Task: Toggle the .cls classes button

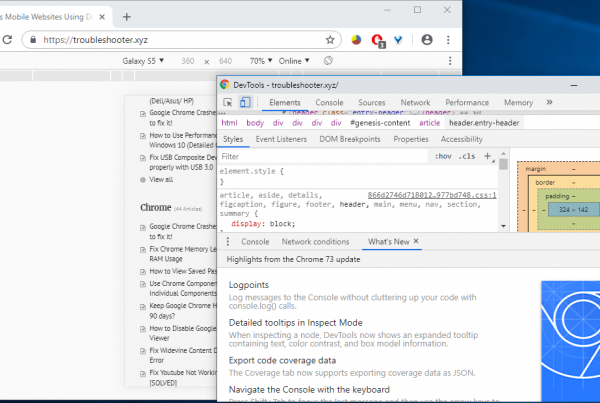Action: pyautogui.click(x=467, y=156)
